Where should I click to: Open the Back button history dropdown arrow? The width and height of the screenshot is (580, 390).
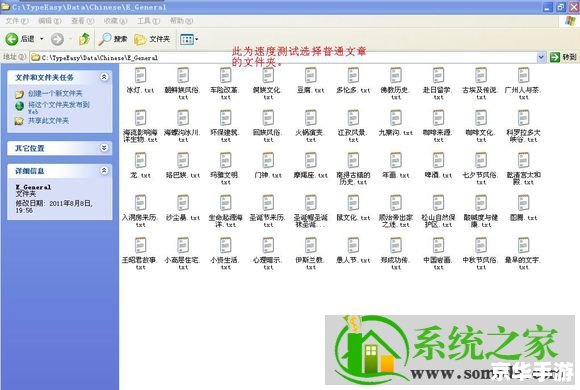[x=41, y=39]
